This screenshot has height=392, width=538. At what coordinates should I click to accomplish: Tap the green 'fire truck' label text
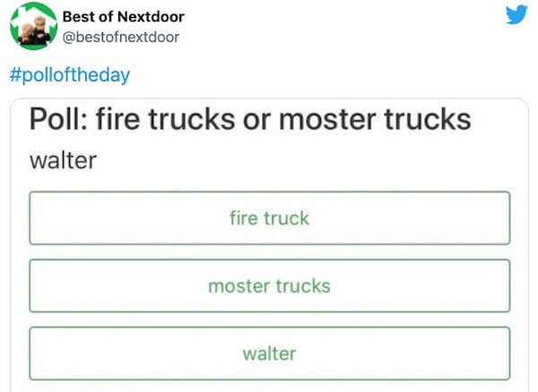pyautogui.click(x=269, y=218)
